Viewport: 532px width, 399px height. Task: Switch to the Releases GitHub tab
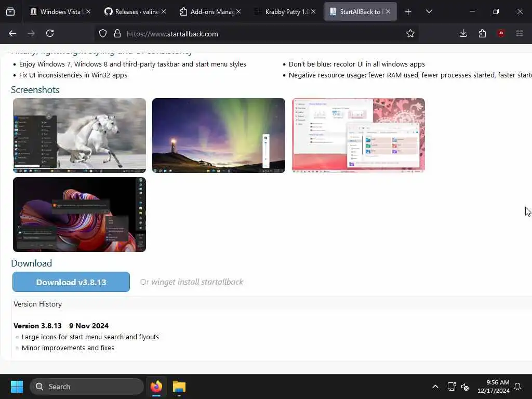(135, 12)
